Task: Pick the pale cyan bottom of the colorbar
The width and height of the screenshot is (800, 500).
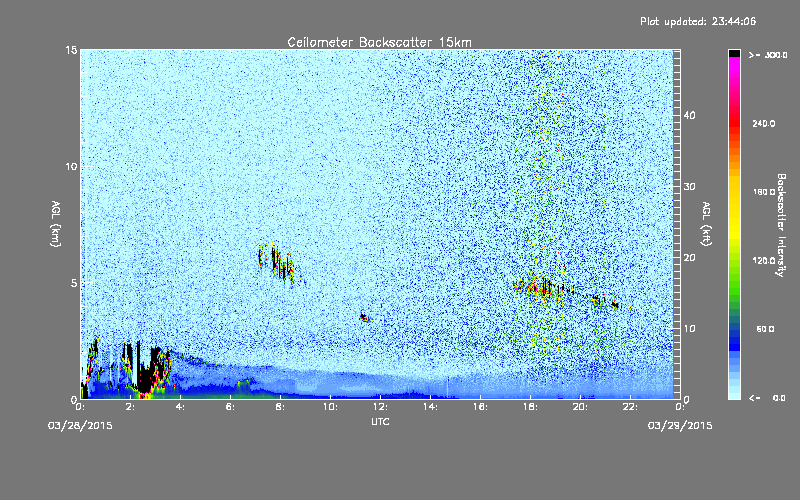Action: [x=734, y=392]
